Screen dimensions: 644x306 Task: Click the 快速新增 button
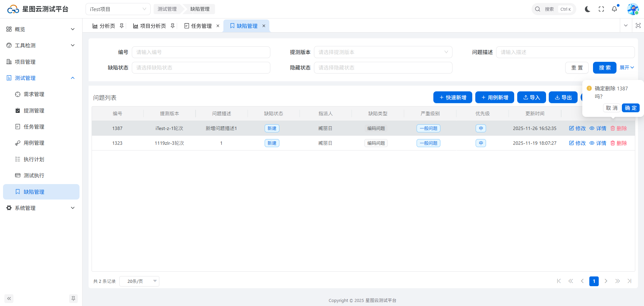[x=452, y=97]
